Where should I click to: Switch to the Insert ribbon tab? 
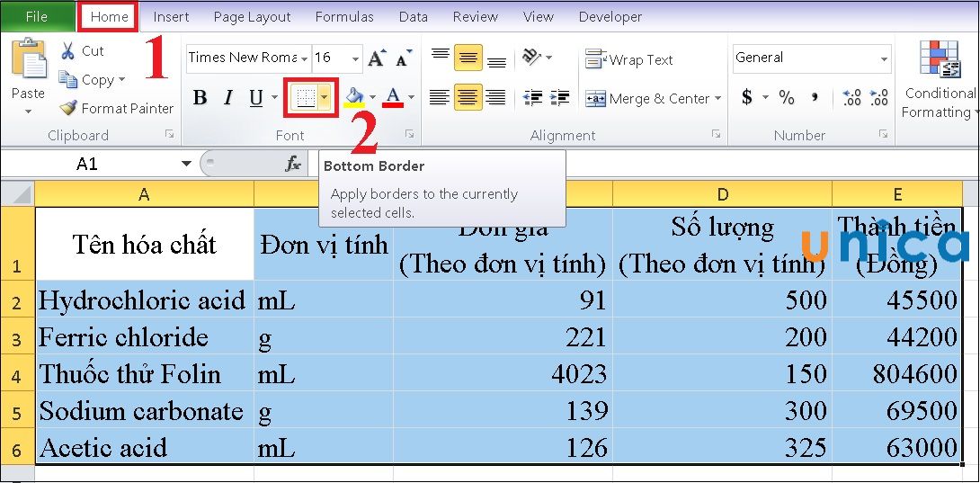click(171, 16)
